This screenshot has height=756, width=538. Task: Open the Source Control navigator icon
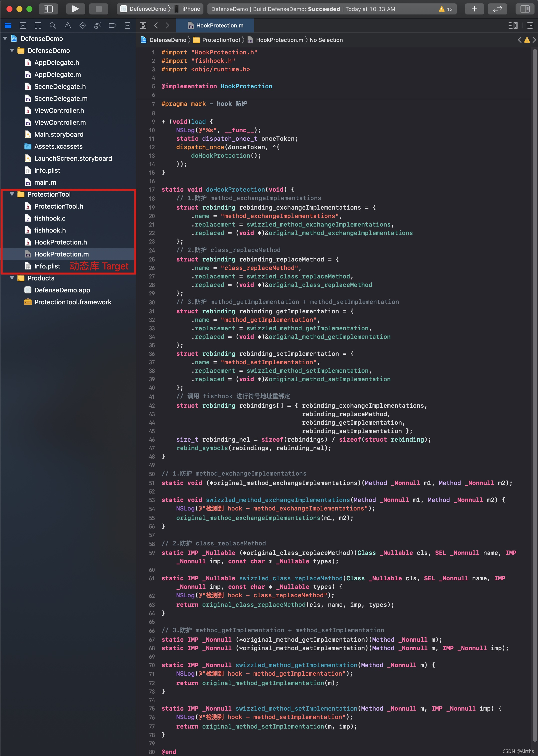click(23, 25)
